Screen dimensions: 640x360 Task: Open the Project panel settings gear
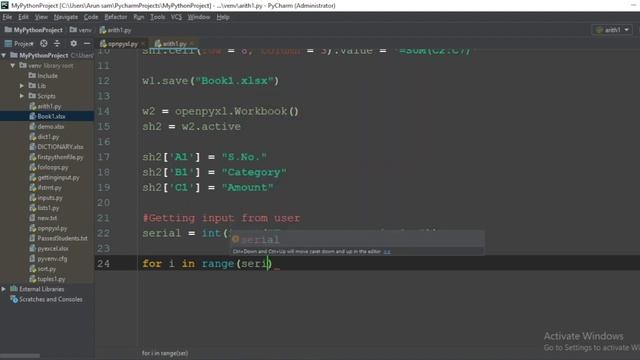73,43
